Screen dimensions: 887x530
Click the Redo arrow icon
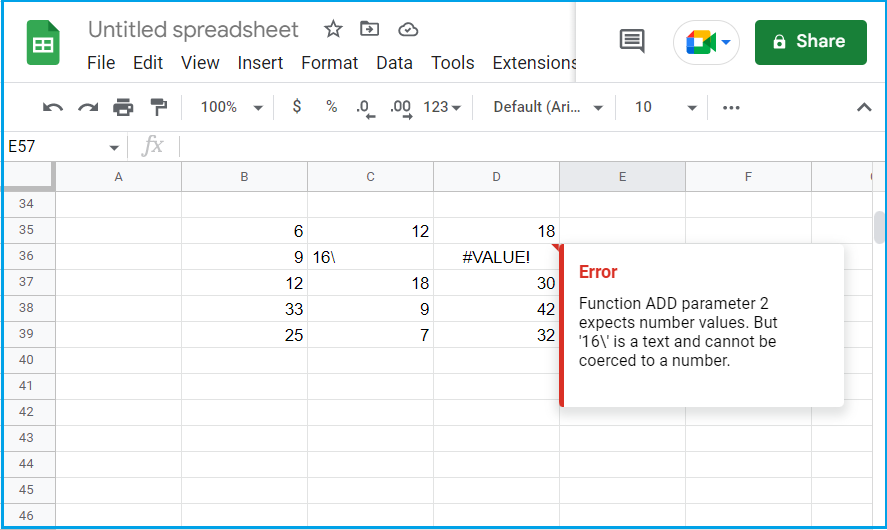[x=88, y=107]
